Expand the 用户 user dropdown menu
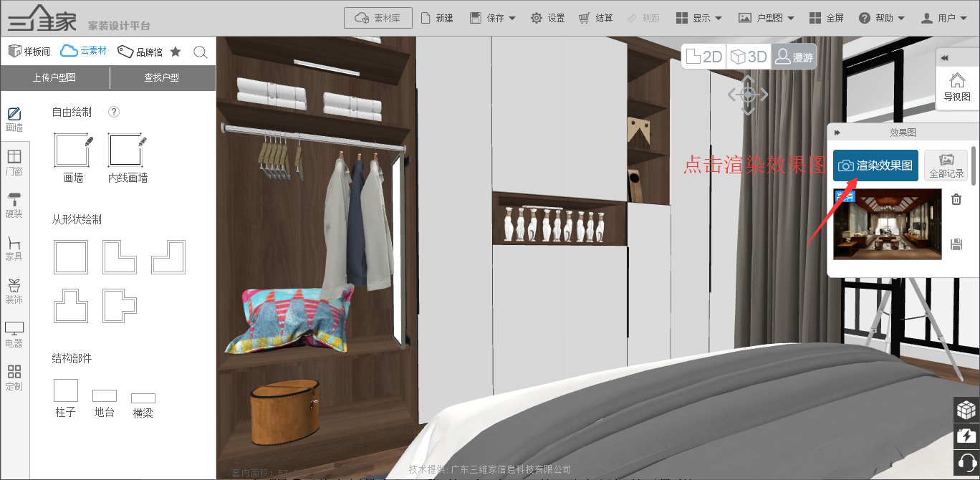Image resolution: width=980 pixels, height=480 pixels. tap(947, 18)
